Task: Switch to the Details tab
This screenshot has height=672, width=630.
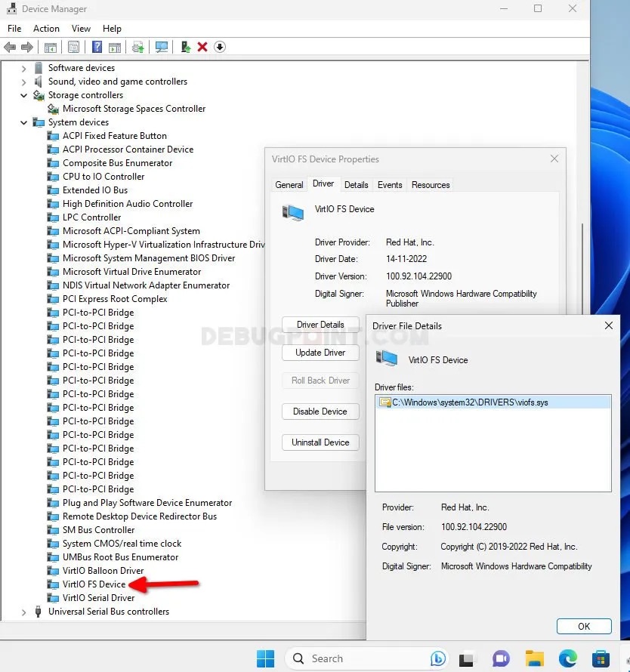Action: (x=356, y=184)
